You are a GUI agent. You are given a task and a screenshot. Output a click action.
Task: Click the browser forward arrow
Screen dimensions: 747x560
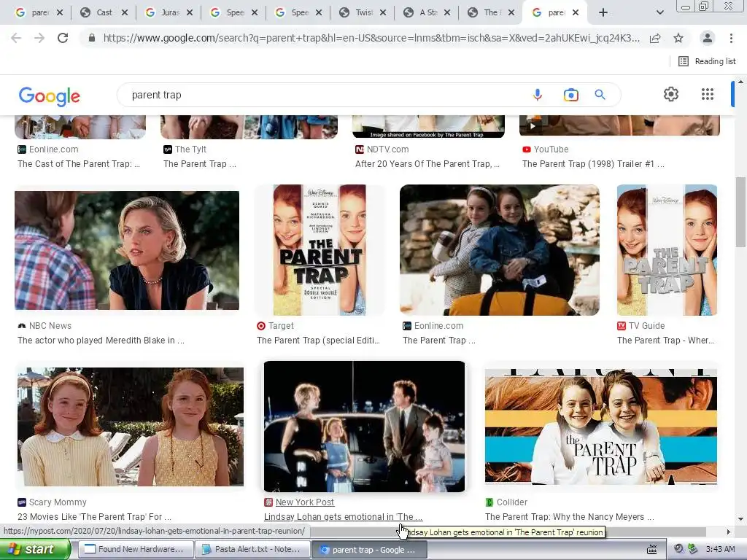click(x=39, y=38)
